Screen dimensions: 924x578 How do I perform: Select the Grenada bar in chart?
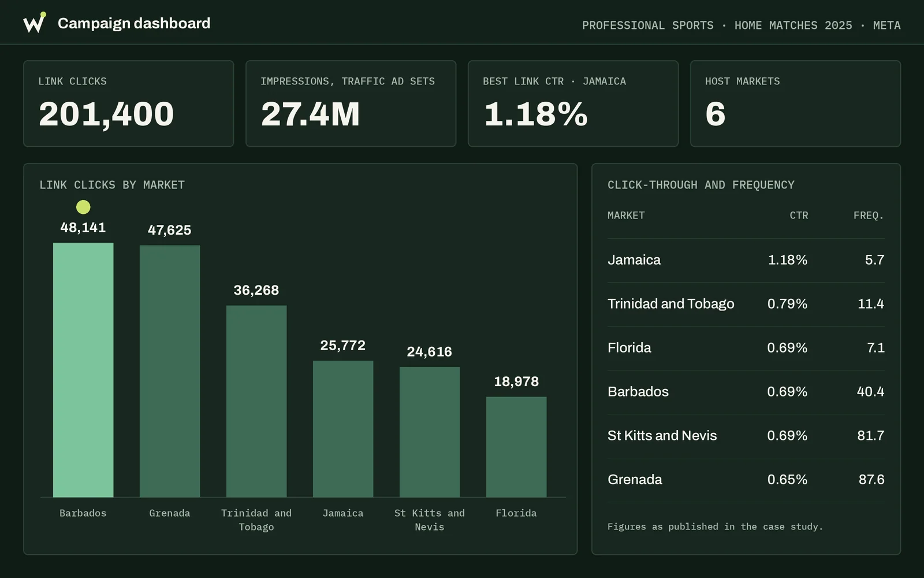(x=170, y=371)
